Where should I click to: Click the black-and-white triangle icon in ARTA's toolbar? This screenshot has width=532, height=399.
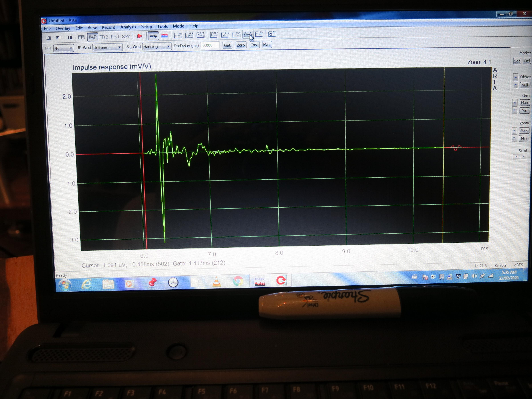click(x=58, y=37)
